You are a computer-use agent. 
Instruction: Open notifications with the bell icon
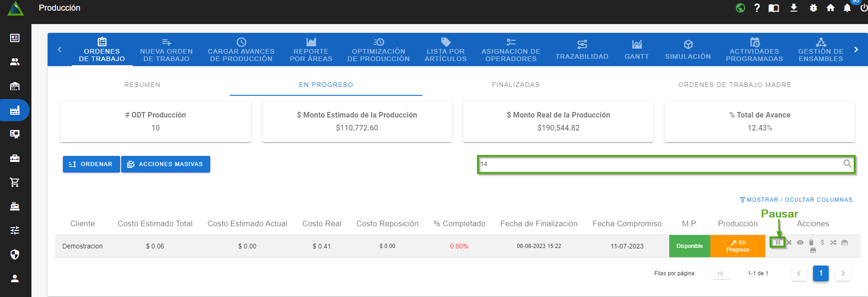tap(847, 8)
